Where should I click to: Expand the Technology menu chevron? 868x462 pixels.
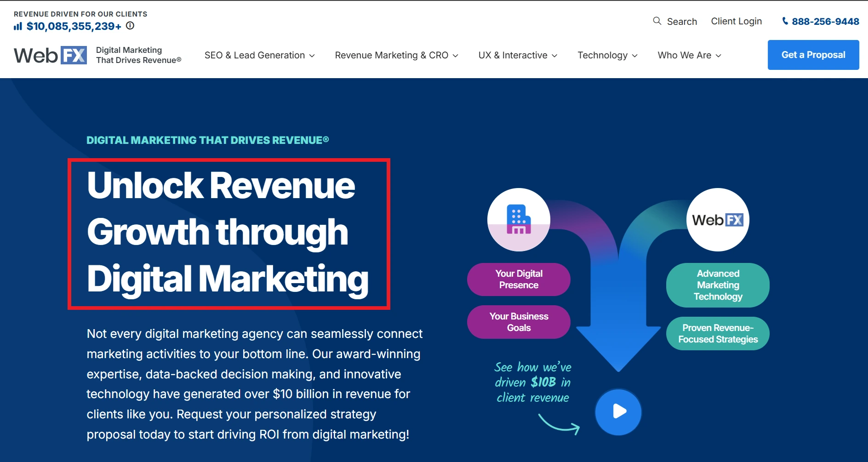635,56
